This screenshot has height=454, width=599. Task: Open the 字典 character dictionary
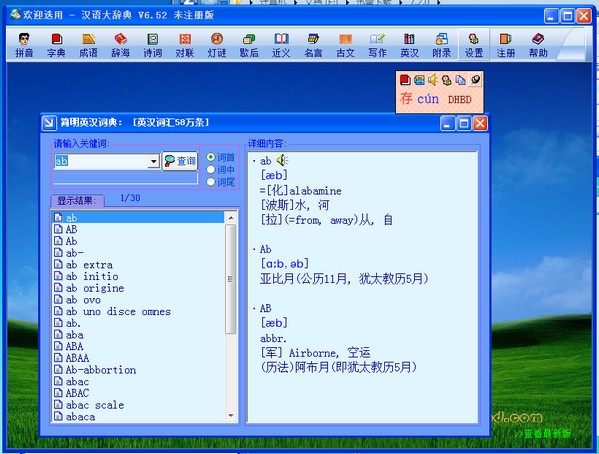click(x=57, y=45)
